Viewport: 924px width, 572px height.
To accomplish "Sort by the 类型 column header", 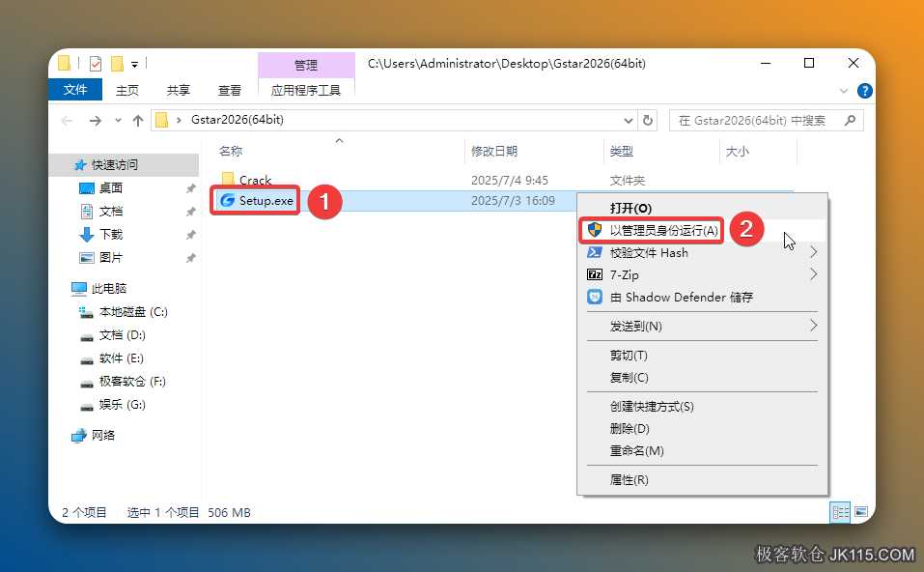I will [x=621, y=151].
